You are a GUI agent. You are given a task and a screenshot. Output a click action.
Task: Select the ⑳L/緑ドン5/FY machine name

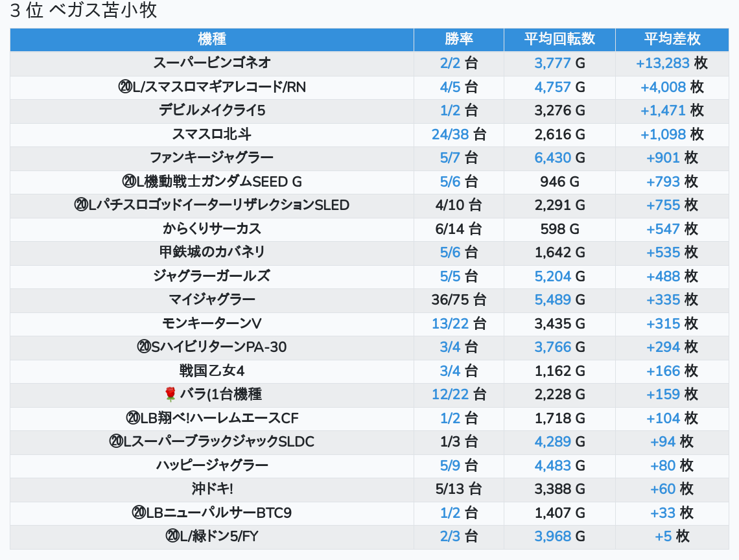pyautogui.click(x=211, y=537)
